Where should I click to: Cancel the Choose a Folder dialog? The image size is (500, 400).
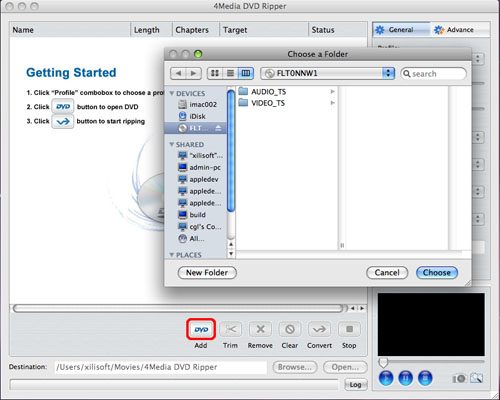[387, 273]
